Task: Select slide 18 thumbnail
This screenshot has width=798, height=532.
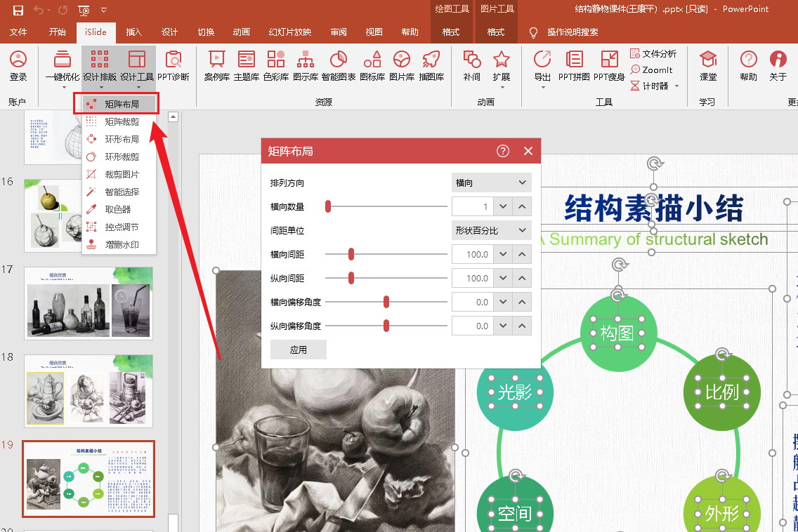Action: tap(89, 391)
